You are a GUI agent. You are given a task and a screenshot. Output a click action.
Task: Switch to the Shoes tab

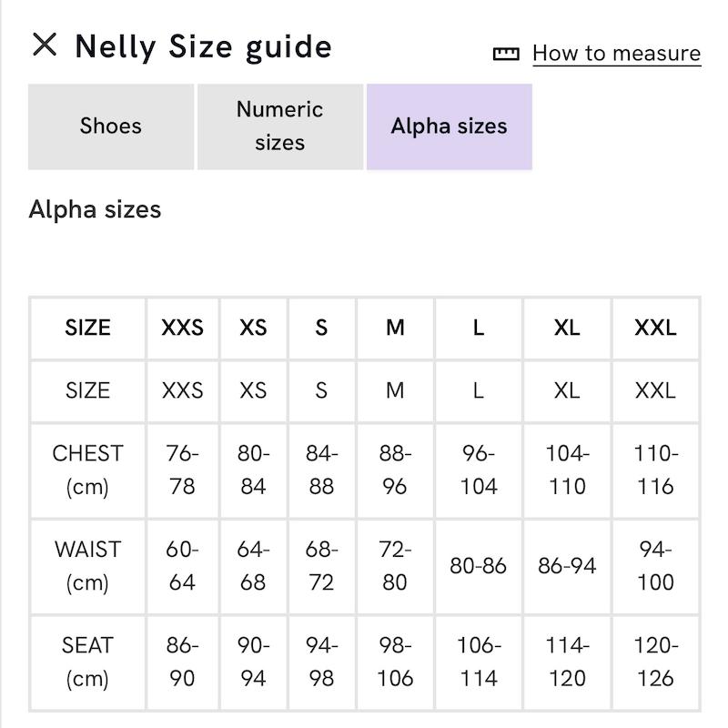(x=111, y=126)
